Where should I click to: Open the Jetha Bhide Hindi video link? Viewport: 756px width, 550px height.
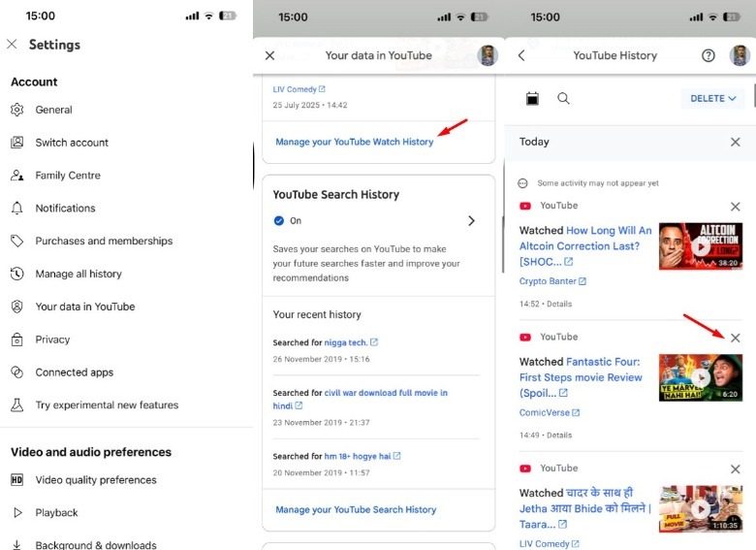[585, 508]
